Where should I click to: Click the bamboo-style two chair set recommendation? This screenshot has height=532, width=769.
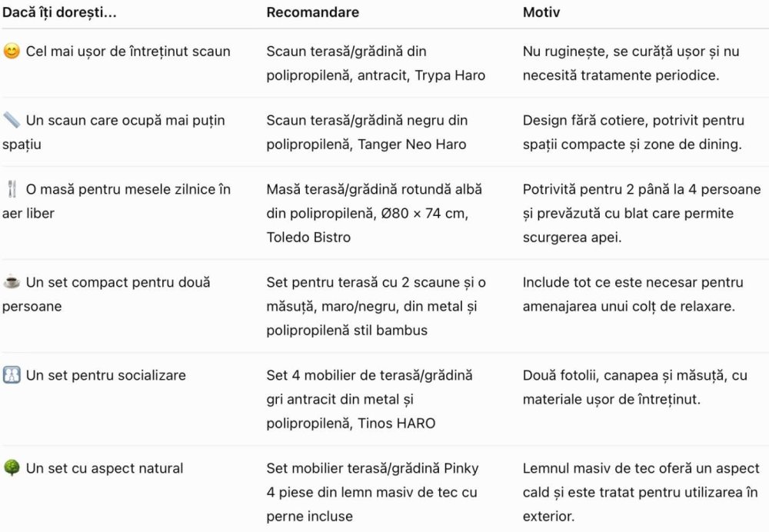(376, 307)
